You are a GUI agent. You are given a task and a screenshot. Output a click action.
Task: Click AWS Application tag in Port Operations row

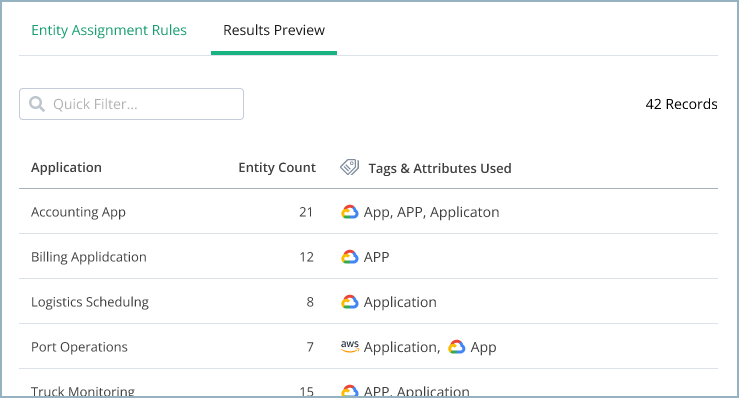[x=402, y=347]
